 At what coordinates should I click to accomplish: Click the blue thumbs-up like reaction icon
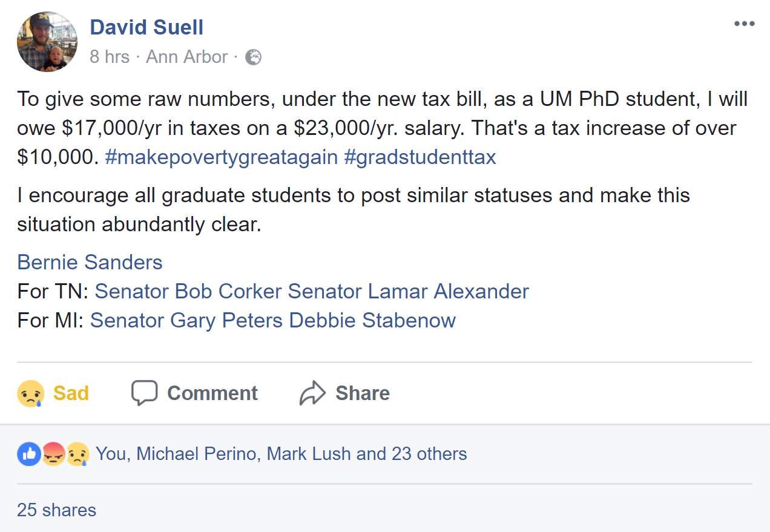pos(28,454)
